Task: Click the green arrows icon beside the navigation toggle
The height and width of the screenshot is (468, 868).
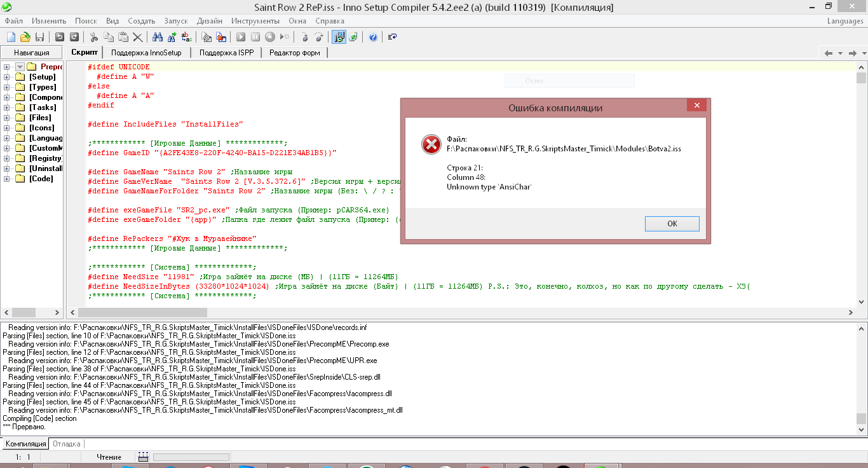Action: click(x=353, y=37)
